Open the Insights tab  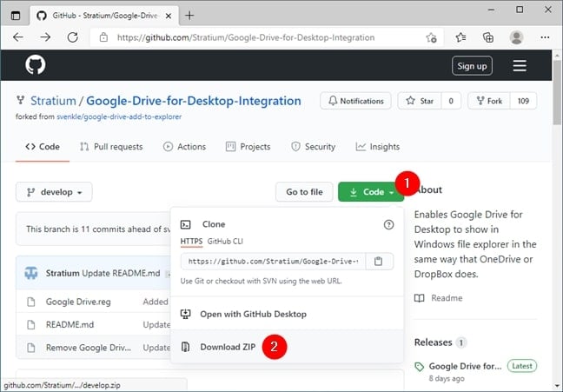(377, 147)
